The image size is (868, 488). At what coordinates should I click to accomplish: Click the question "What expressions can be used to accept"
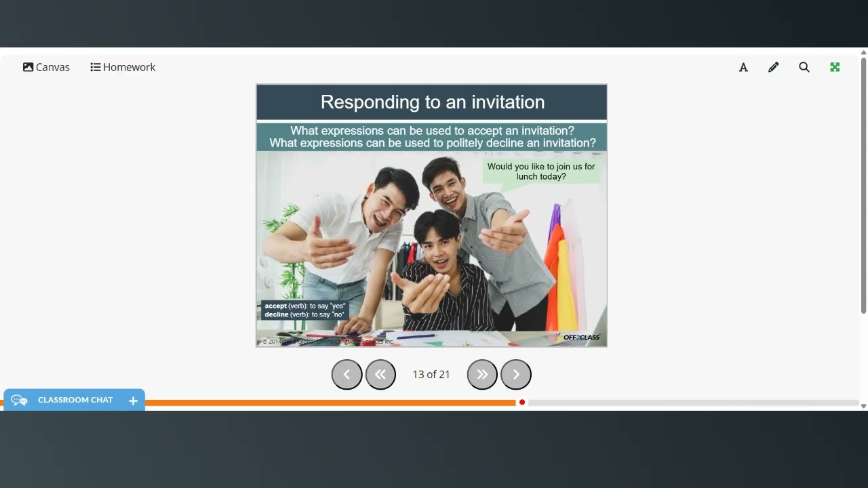[x=432, y=130]
